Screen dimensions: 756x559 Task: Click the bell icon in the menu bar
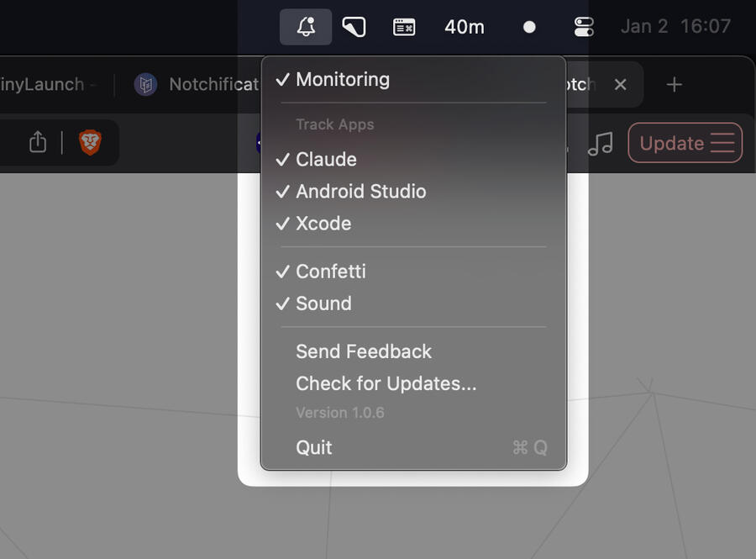pyautogui.click(x=306, y=27)
